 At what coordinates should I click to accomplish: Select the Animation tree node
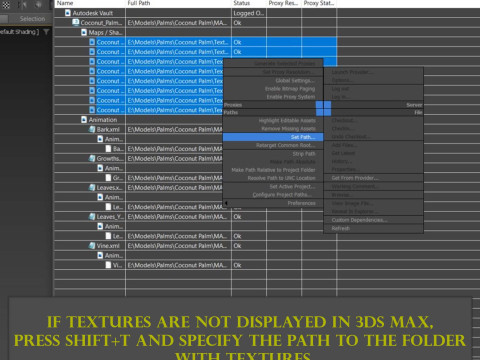103,119
